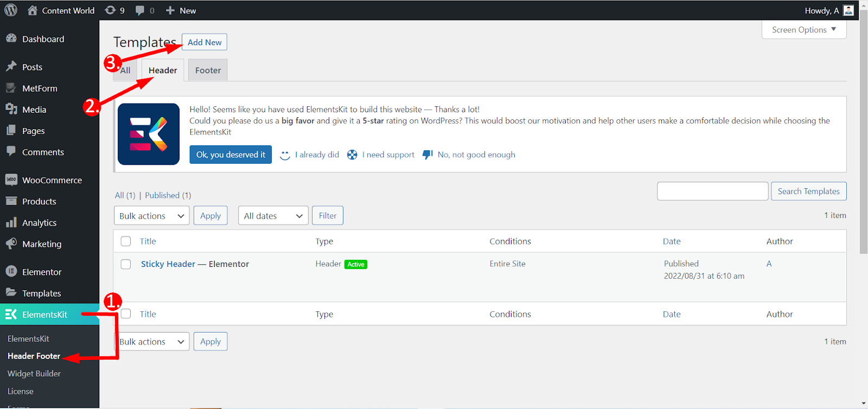Click the Marketing megaphone icon
The height and width of the screenshot is (409, 868).
pyautogui.click(x=11, y=244)
